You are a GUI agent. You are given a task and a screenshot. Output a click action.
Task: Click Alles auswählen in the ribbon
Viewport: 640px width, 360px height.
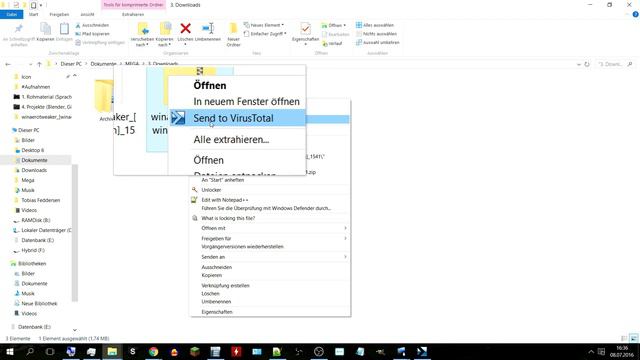[375, 25]
